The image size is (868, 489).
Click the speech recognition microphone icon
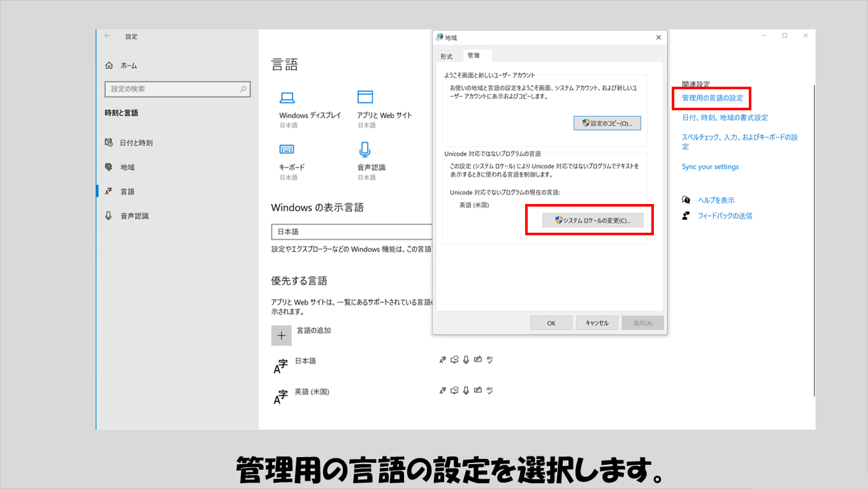365,149
